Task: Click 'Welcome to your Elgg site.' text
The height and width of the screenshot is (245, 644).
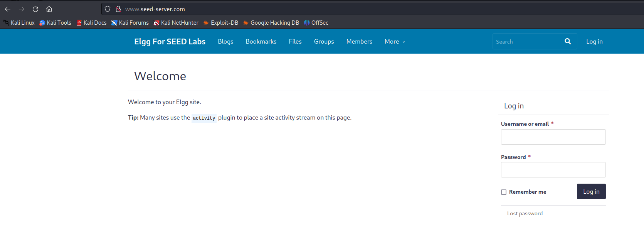Action: (x=165, y=102)
